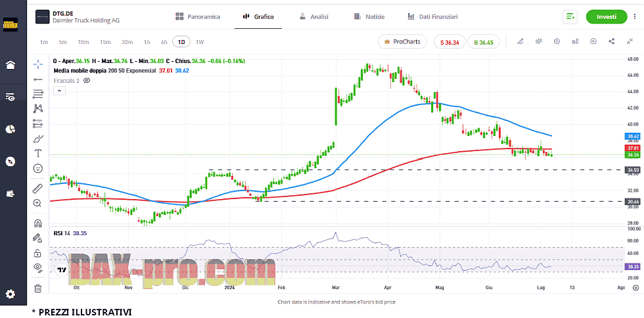Screen dimensions: 644x318
Task: Select the pattern drawing tool
Action: pyautogui.click(x=38, y=108)
